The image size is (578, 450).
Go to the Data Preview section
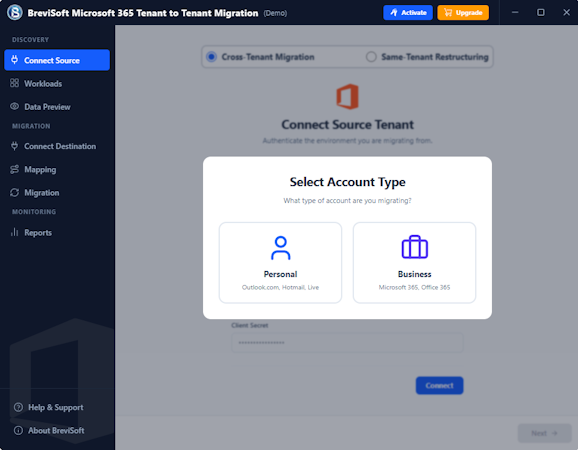pos(57,107)
